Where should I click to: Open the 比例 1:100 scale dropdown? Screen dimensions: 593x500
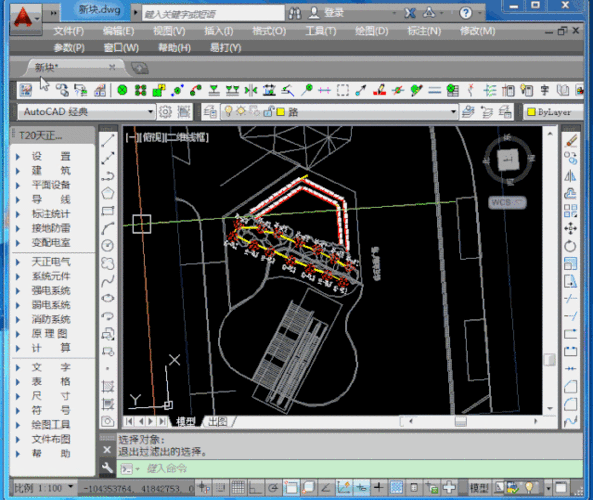click(43, 488)
